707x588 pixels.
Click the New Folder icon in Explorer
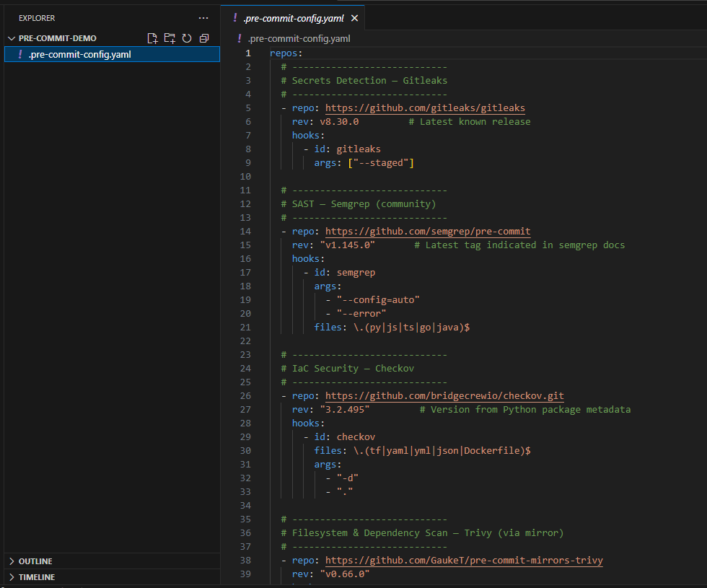[170, 38]
